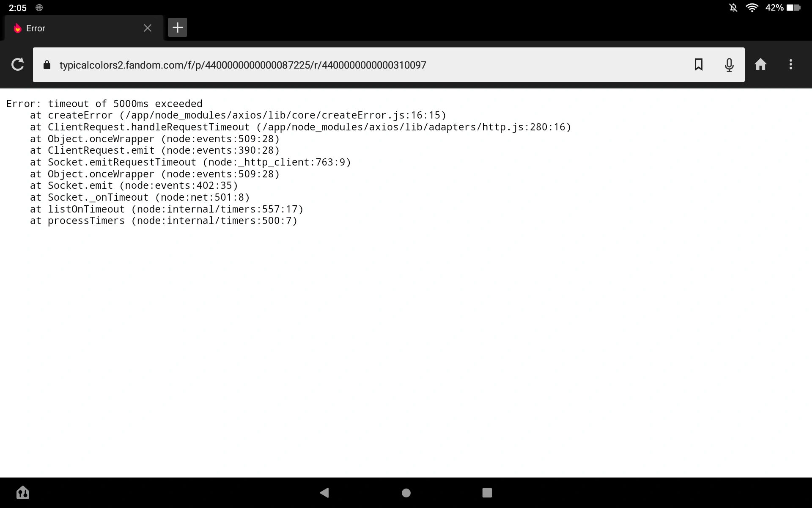This screenshot has height=508, width=812.
Task: Tap the 42% battery indicator
Action: coord(783,8)
